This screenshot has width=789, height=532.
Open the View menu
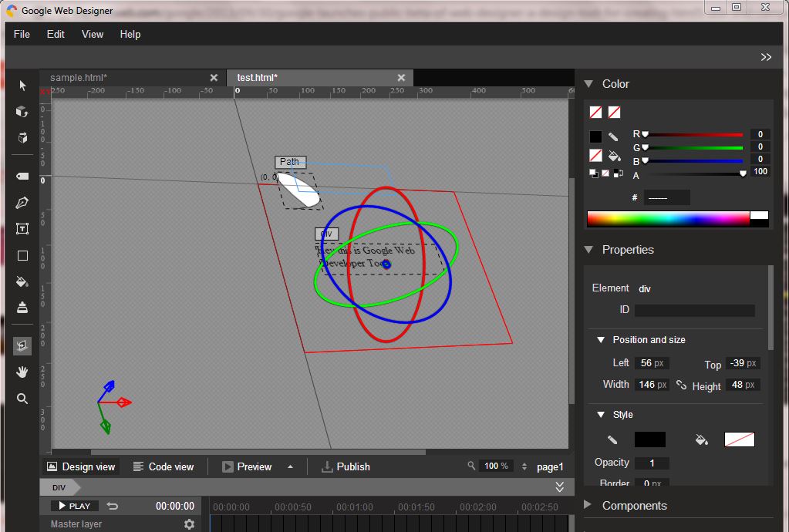(x=93, y=34)
